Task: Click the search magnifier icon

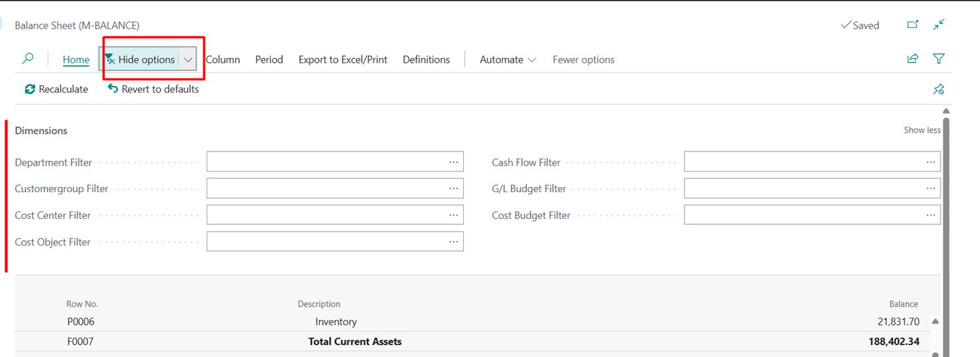Action: 27,59
